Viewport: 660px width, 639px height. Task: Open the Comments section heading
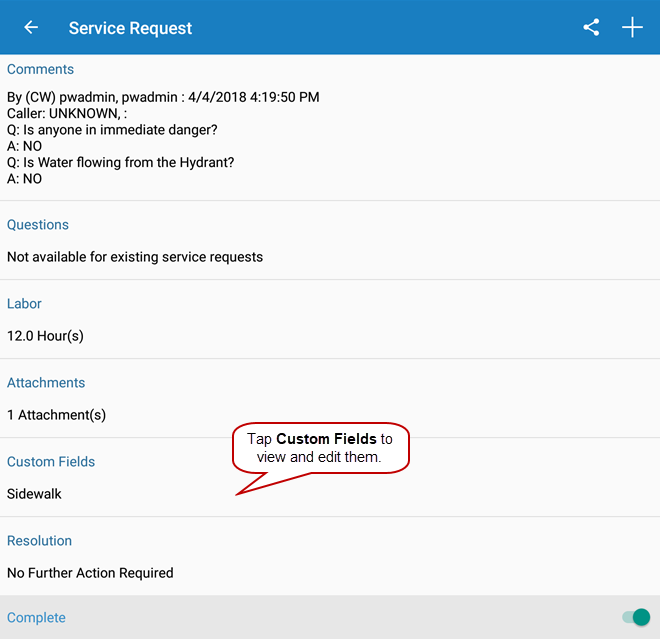[x=40, y=69]
